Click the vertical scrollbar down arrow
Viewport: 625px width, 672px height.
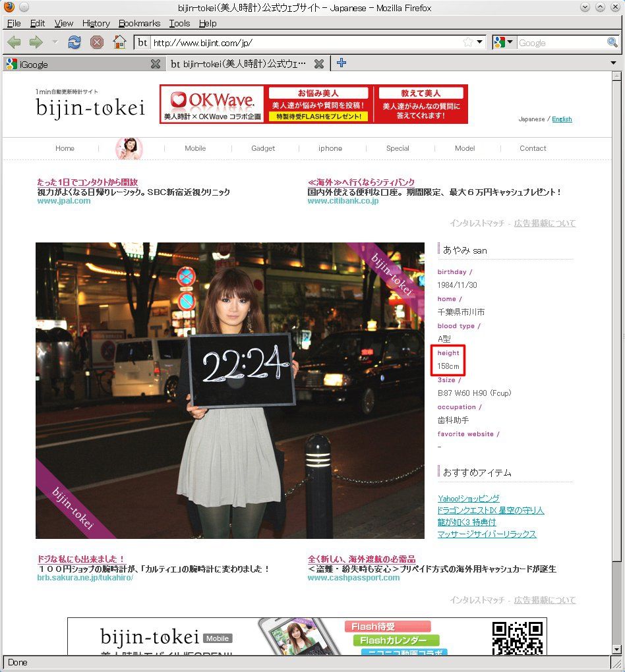point(617,650)
